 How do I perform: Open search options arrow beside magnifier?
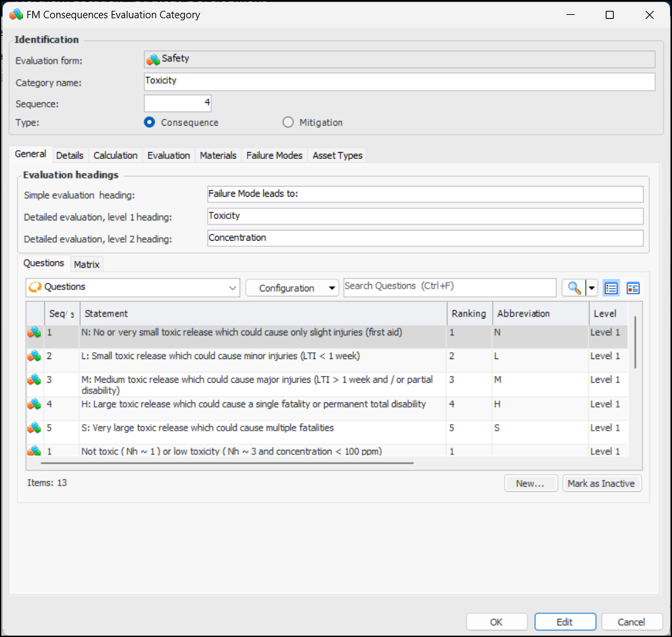tap(592, 288)
